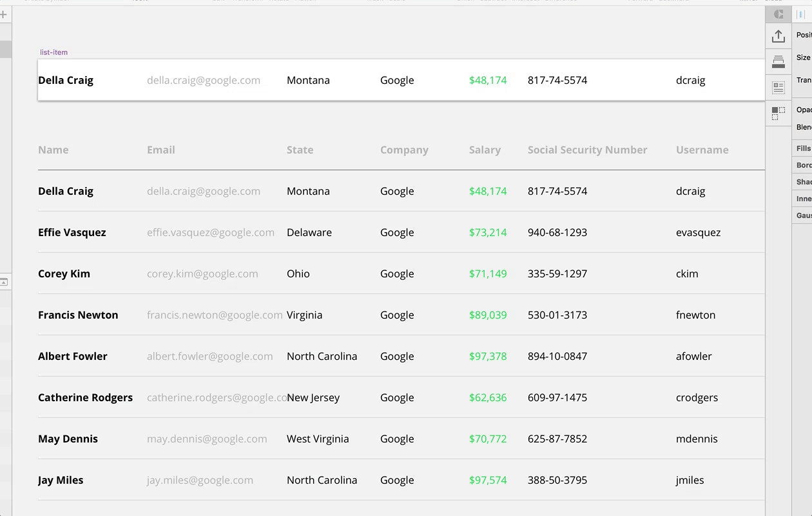This screenshot has width=812, height=516.
Task: Select the afowler username cell
Action: [694, 356]
